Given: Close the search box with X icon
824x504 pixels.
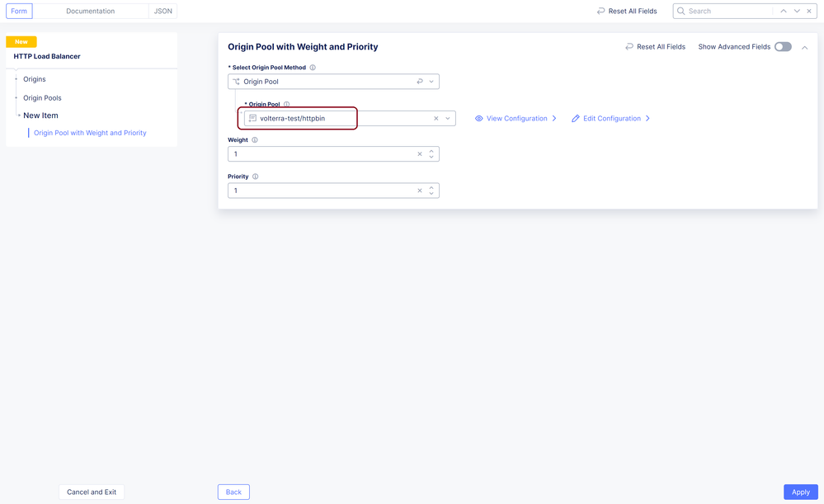Looking at the screenshot, I should coord(809,12).
